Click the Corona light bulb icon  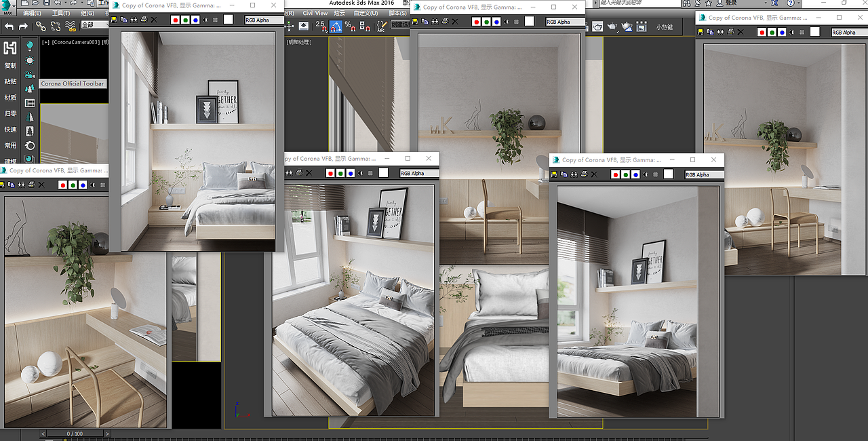tap(30, 46)
